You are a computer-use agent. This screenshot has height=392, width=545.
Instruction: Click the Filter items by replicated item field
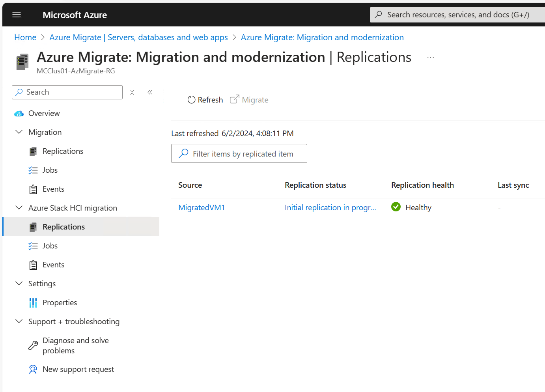[243, 154]
